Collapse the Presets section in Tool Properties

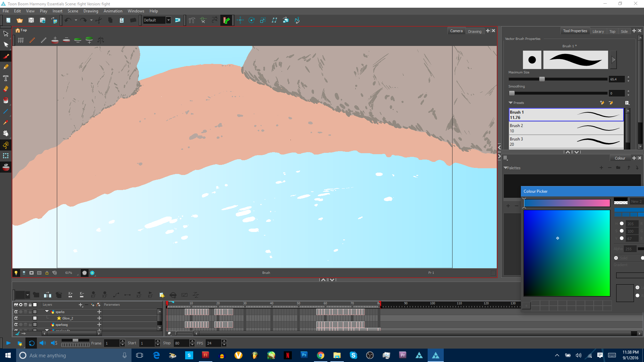pyautogui.click(x=511, y=103)
